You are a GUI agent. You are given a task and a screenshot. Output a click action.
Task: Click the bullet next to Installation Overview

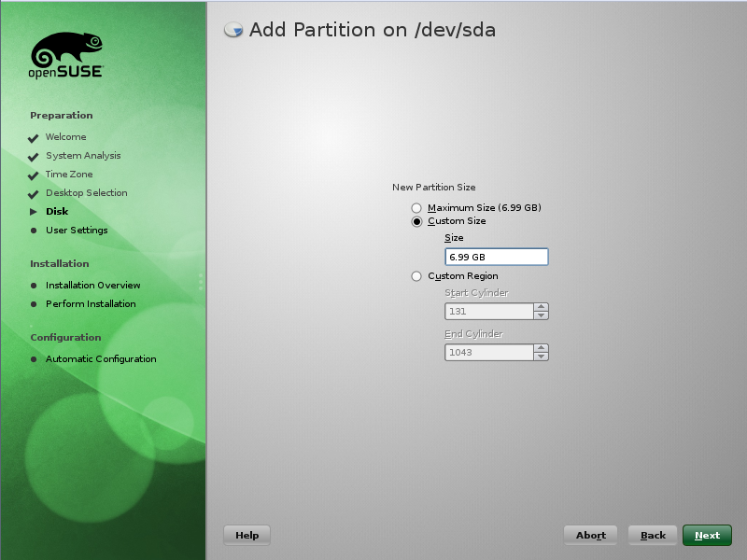pyautogui.click(x=34, y=286)
